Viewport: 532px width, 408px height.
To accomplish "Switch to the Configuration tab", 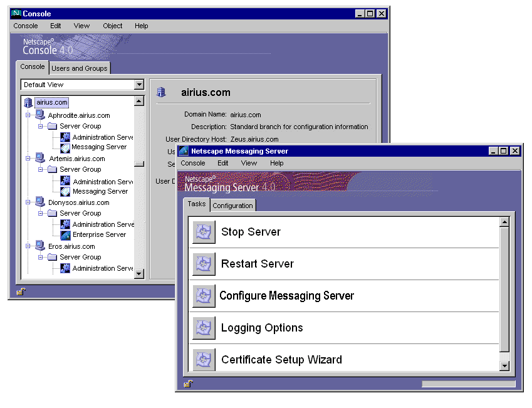I will 232,206.
